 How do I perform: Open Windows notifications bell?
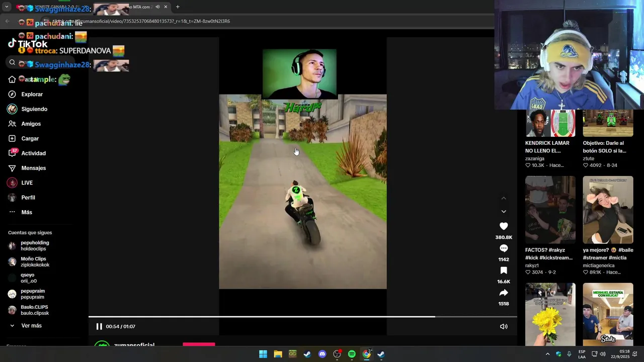pos(635,354)
